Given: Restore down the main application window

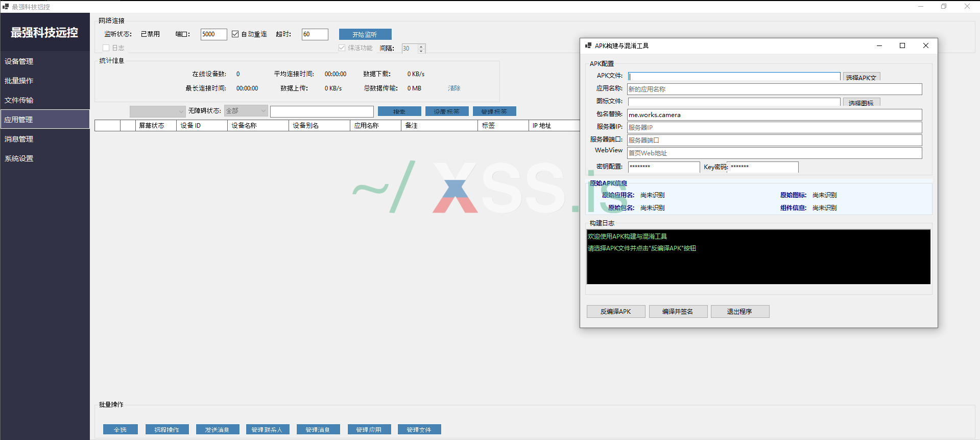Looking at the screenshot, I should [943, 7].
